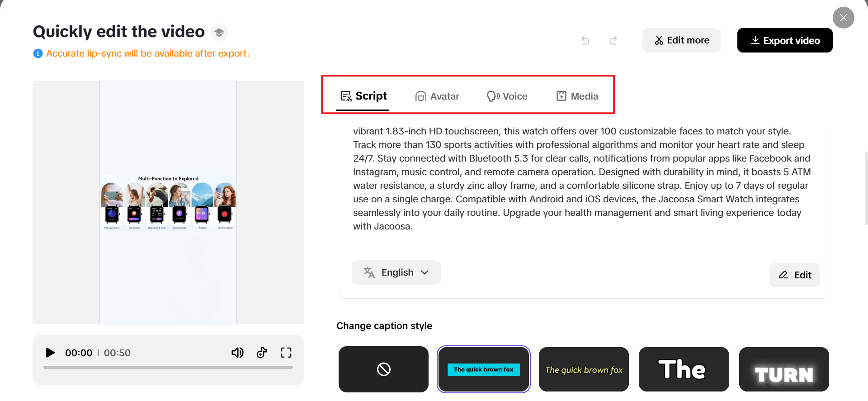Click the video playback progress bar

point(168,368)
